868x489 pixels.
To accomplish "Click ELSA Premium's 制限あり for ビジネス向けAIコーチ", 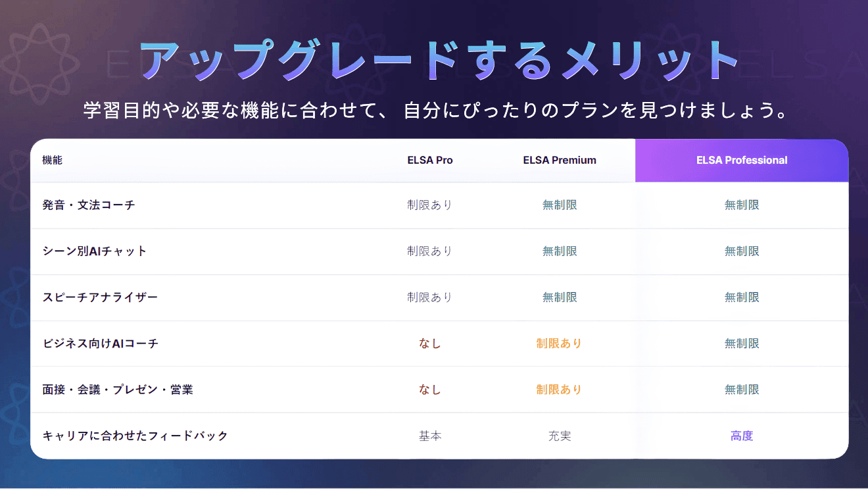I will 560,344.
